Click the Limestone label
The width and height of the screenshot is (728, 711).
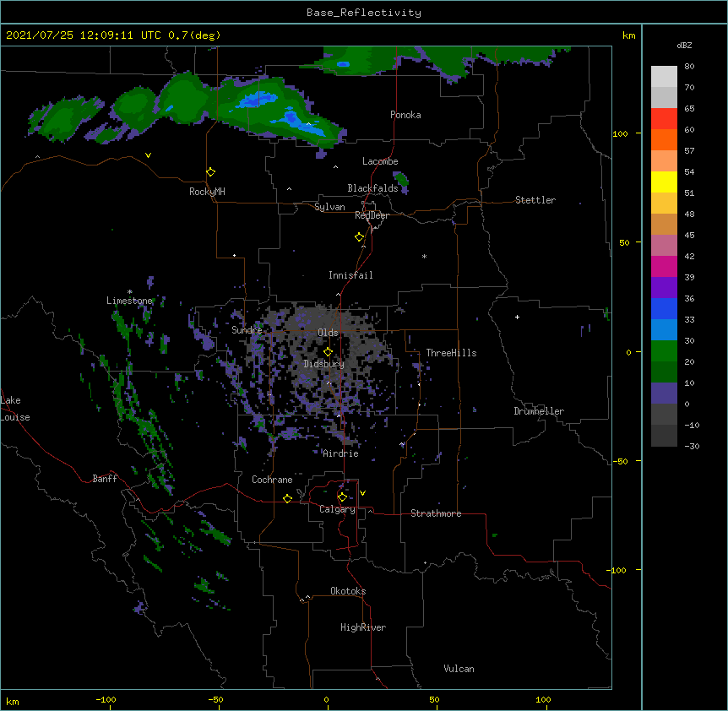click(129, 301)
